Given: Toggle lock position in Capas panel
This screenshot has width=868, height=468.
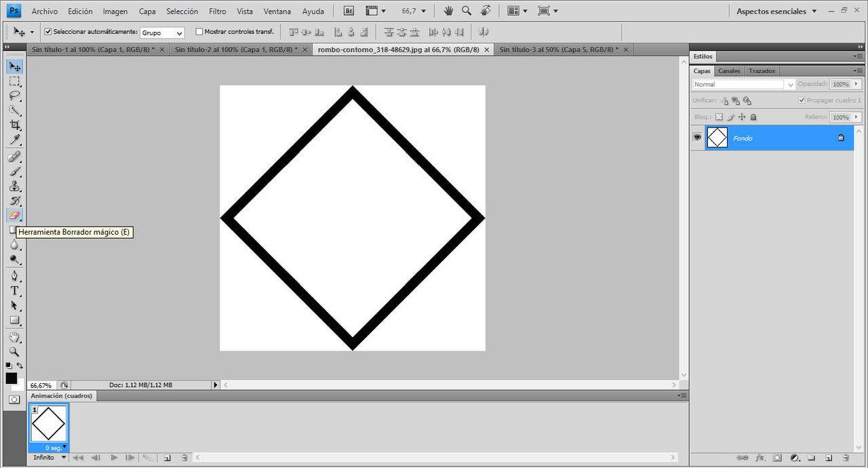Looking at the screenshot, I should pos(742,117).
